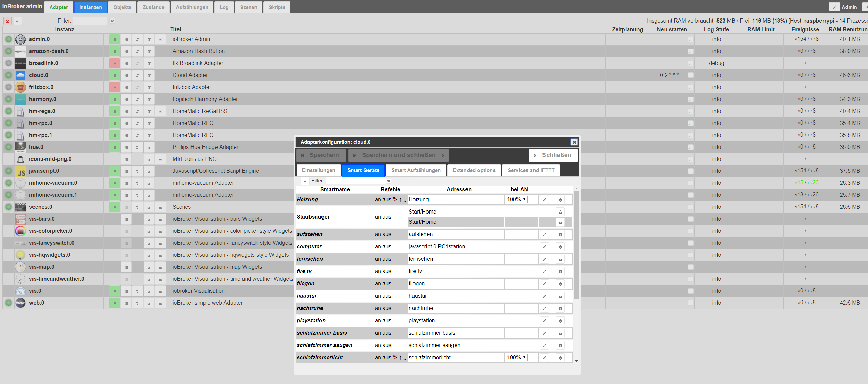
Task: Open Heizung bei AN percentage dropdown
Action: [516, 199]
